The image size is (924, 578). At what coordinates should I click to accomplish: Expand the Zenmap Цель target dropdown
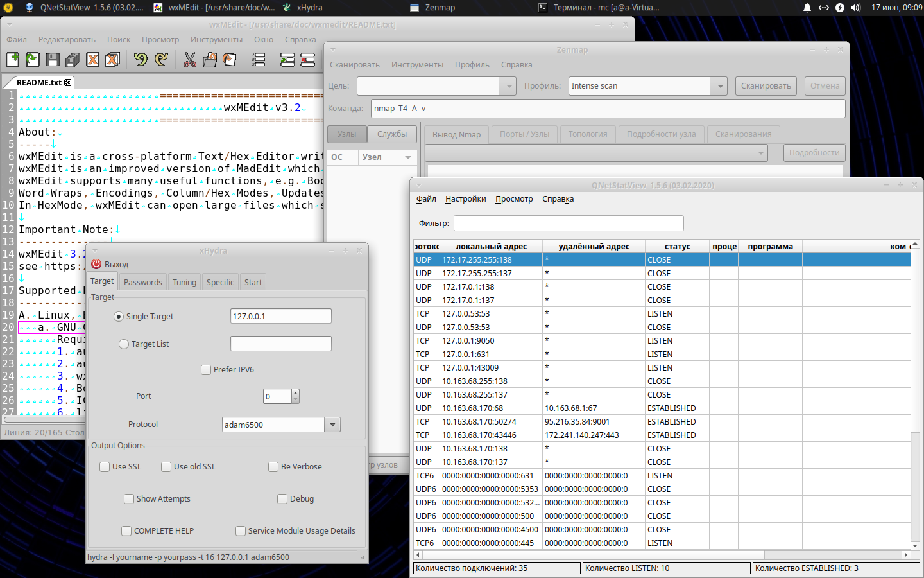[508, 86]
